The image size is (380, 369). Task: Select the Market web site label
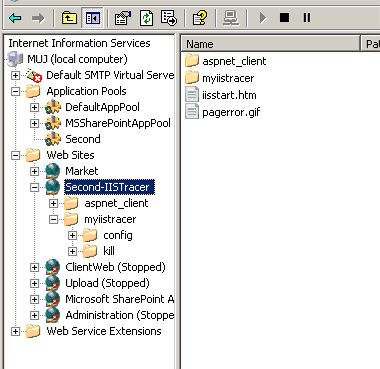tap(82, 171)
